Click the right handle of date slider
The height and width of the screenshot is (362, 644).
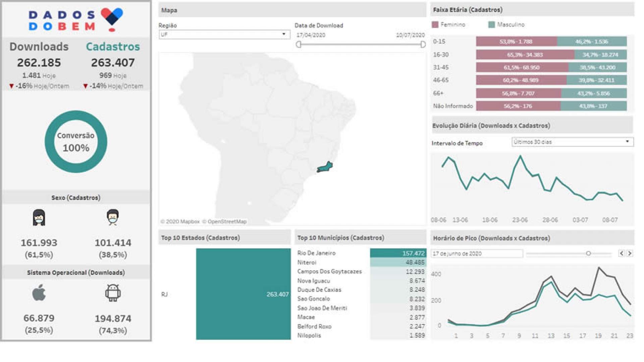(x=423, y=44)
